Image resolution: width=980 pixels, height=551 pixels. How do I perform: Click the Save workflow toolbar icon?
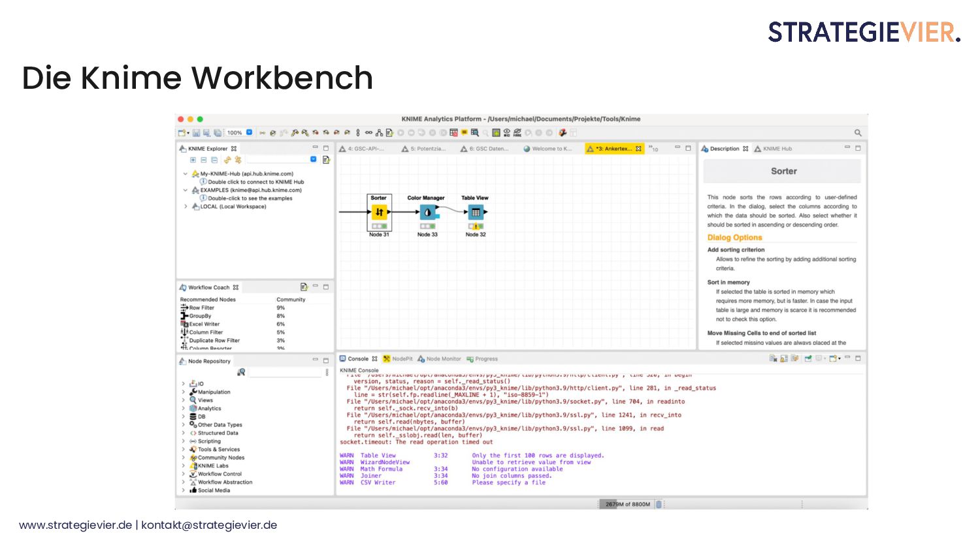[196, 133]
